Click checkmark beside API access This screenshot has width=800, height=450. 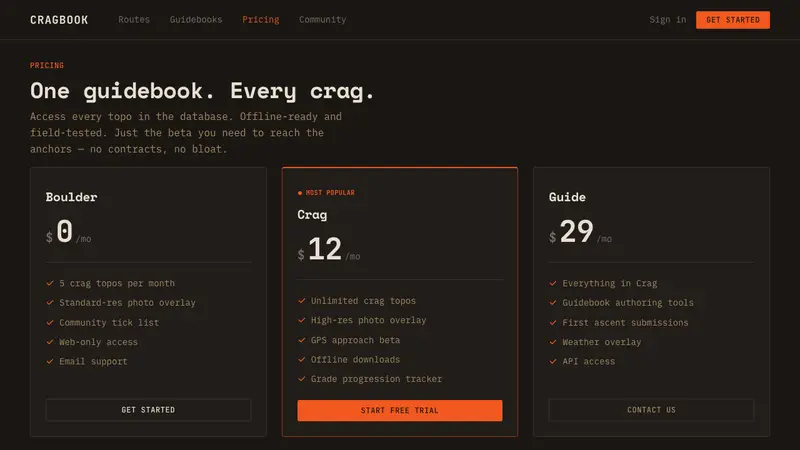[x=553, y=361]
